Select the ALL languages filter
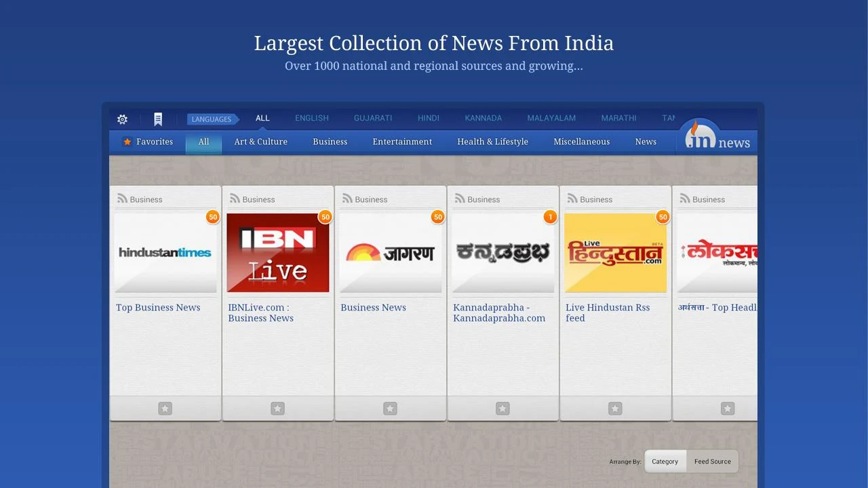 click(x=262, y=118)
